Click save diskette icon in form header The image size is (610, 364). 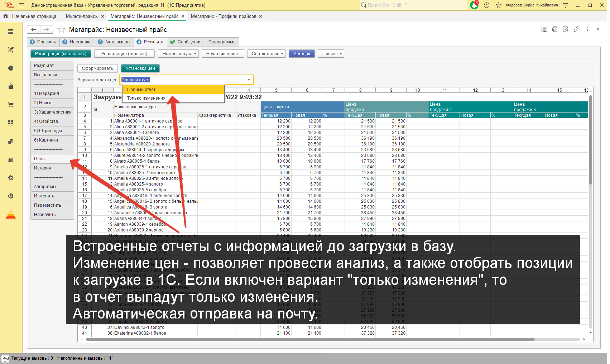[x=544, y=29]
